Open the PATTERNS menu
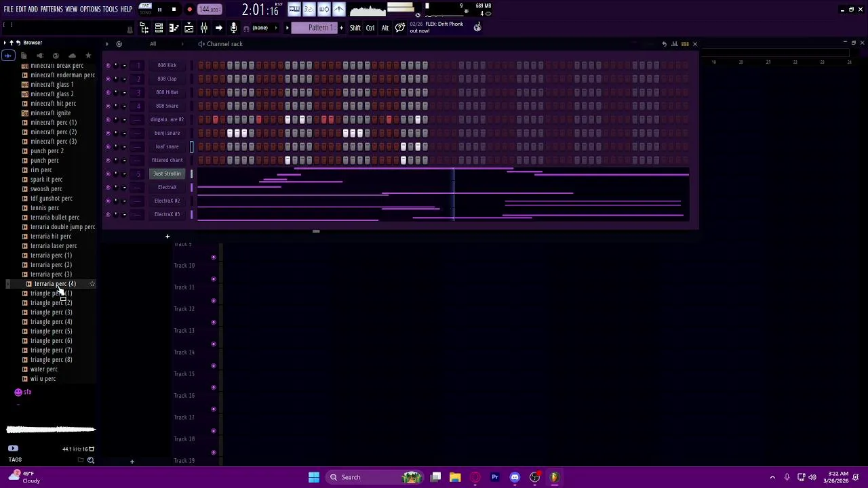The height and width of the screenshot is (488, 868). click(x=52, y=9)
